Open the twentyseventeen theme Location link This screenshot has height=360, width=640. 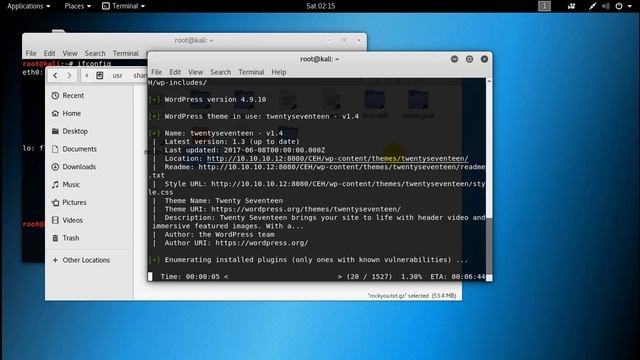tap(337, 158)
